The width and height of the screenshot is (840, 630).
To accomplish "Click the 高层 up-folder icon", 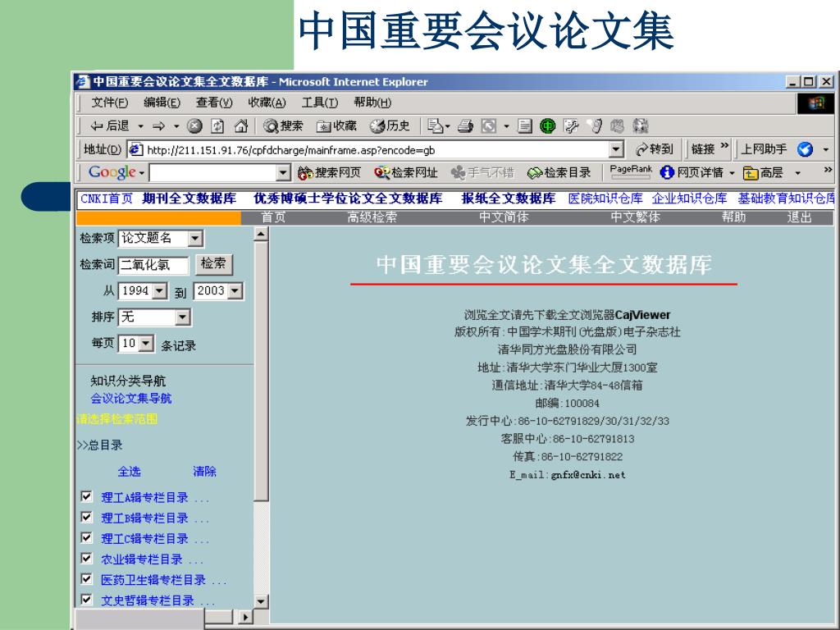I will 750,172.
